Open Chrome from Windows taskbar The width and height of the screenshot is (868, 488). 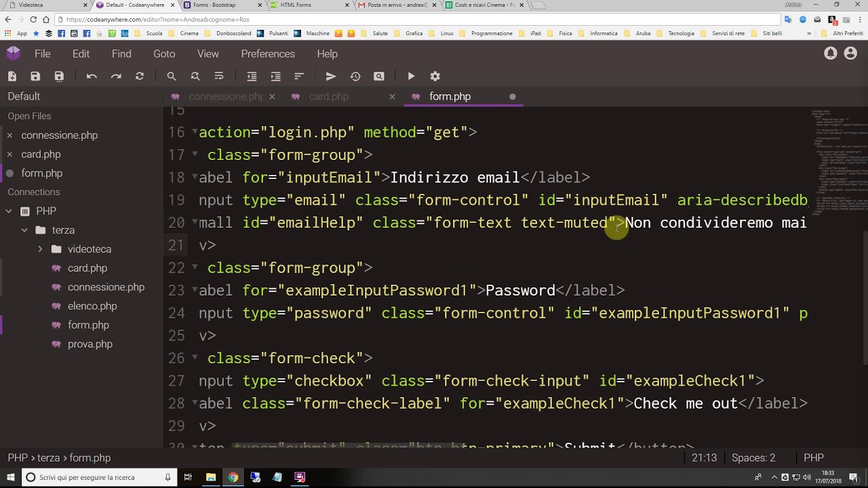[233, 477]
